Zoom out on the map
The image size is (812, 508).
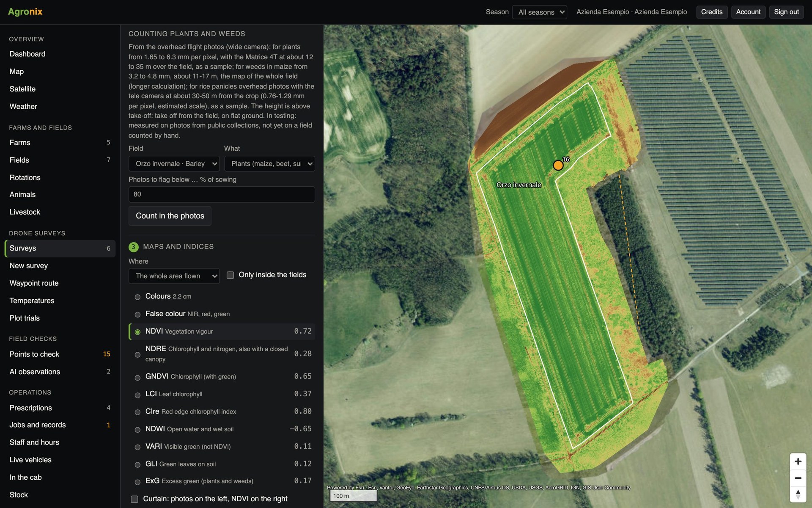click(798, 478)
